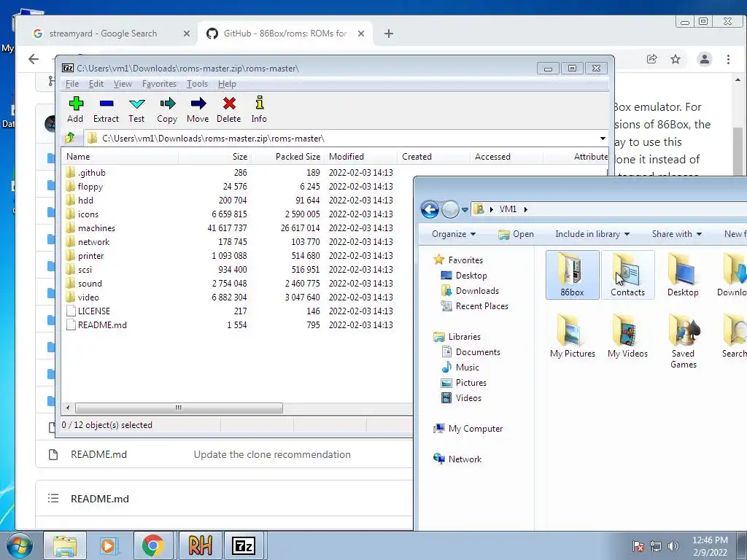747x560 pixels.
Task: Open README.md link on GitHub page
Action: point(98,454)
